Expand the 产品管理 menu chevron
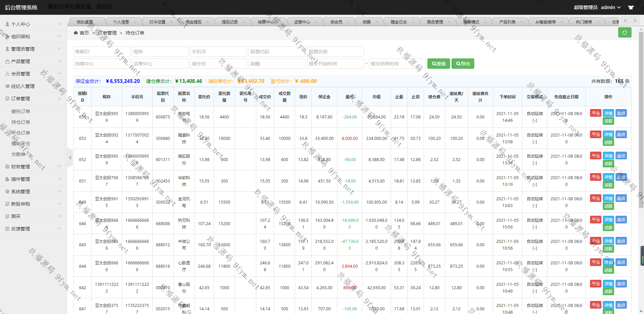The height and width of the screenshot is (314, 644). point(59,61)
